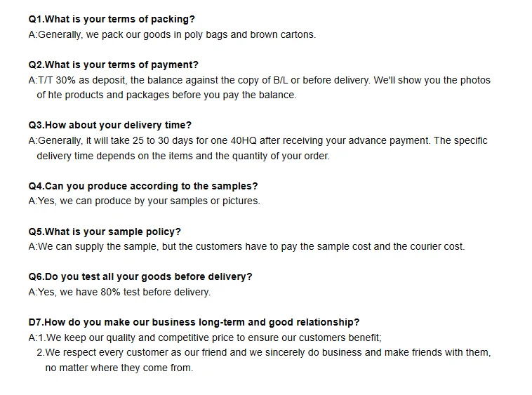The height and width of the screenshot is (395, 532).
Task: Click the answer line mentioning 25 to 30 days
Action: coord(258,140)
